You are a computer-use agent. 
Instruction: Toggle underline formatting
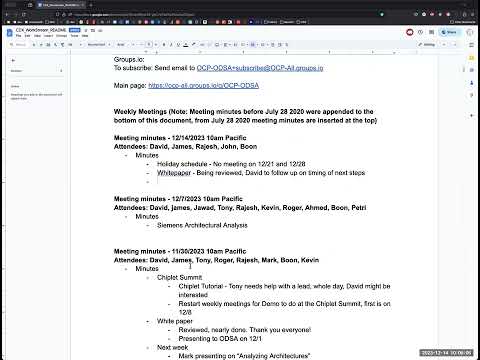point(178,44)
